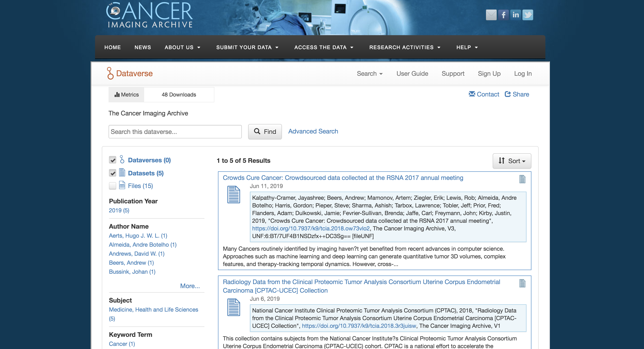
Task: Open the tcia.2018.3r3juisw DOI link
Action: 359,326
